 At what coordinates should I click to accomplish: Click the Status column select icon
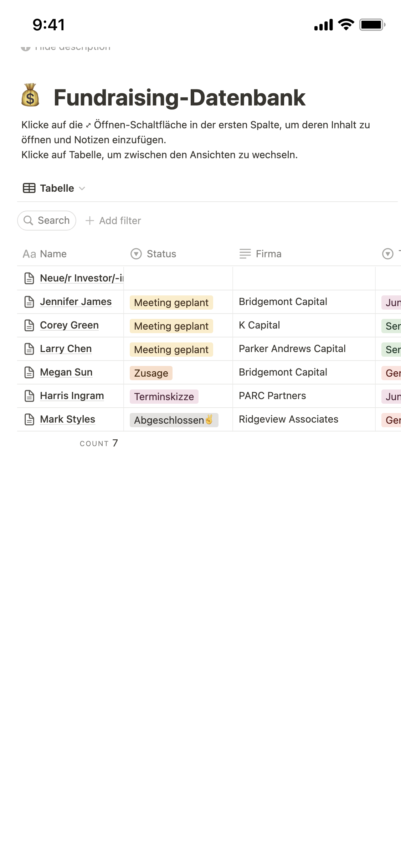[136, 254]
